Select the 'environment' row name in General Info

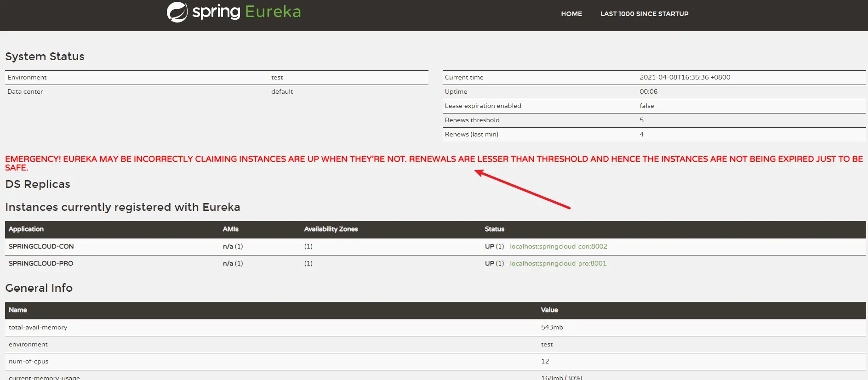click(28, 344)
